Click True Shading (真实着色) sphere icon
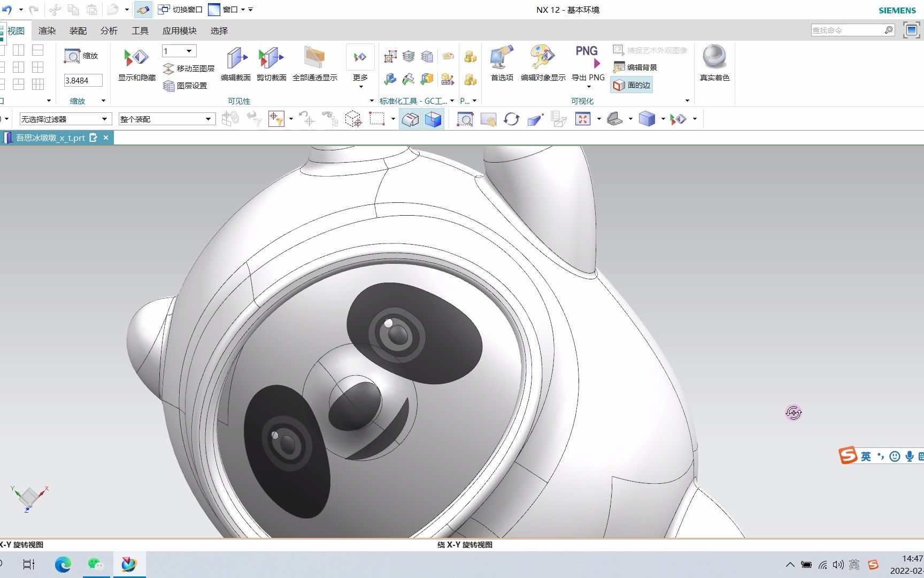This screenshot has height=578, width=924. coord(714,57)
